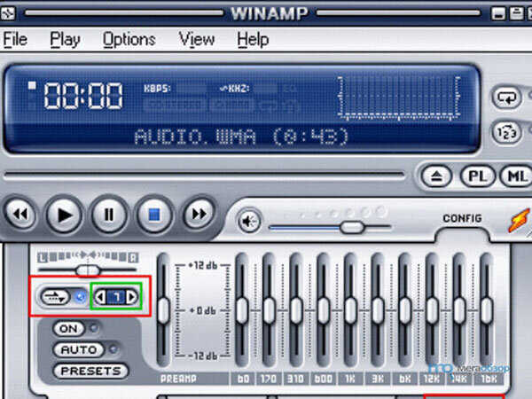Click the 3K band slider handle
This screenshot has height=399, width=532.
click(x=378, y=310)
